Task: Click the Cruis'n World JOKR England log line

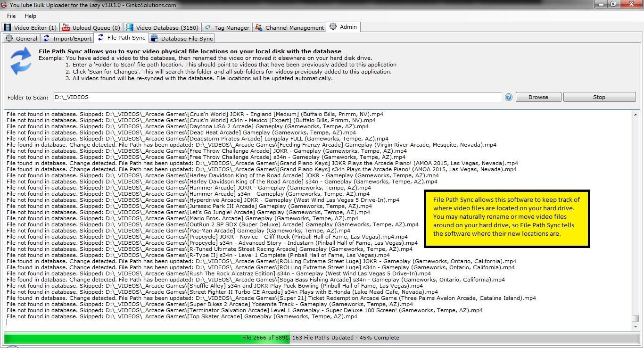Action: (x=195, y=114)
